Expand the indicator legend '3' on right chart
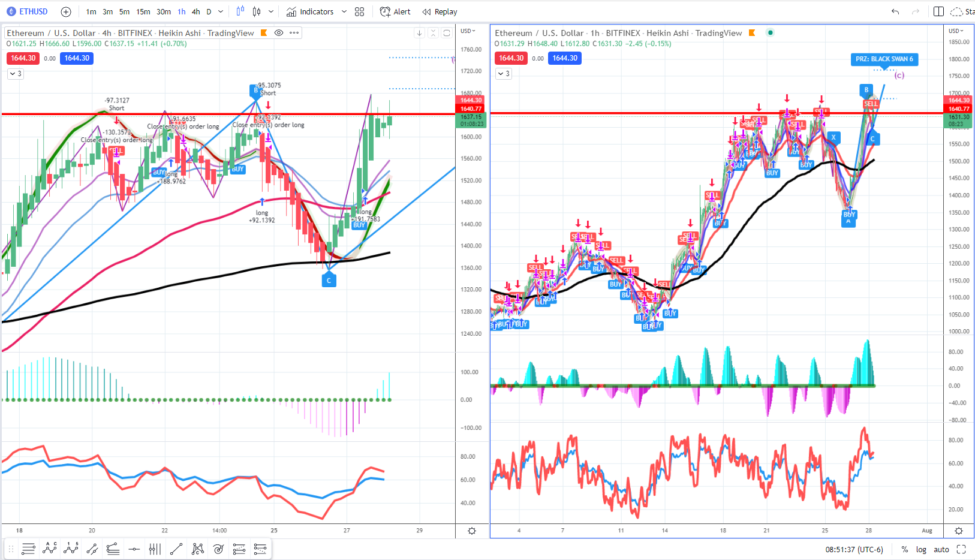Screen dimensions: 975x560 [x=504, y=74]
